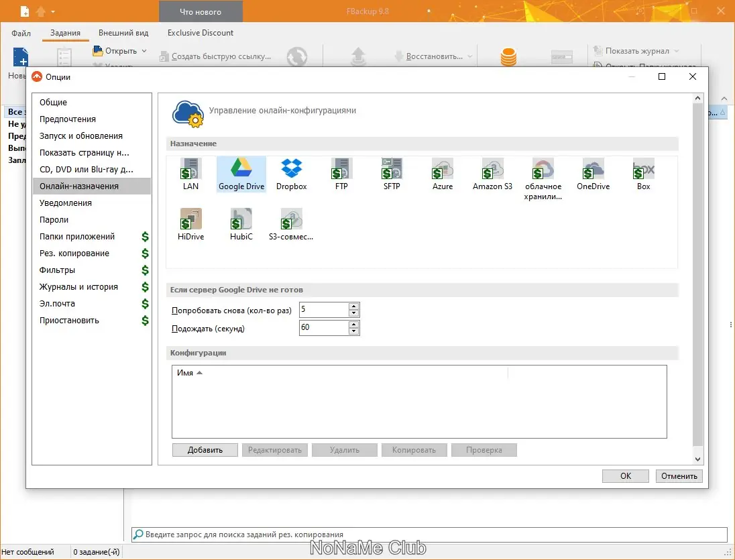Click the dollar icon next to Папки приложений

coord(146,237)
